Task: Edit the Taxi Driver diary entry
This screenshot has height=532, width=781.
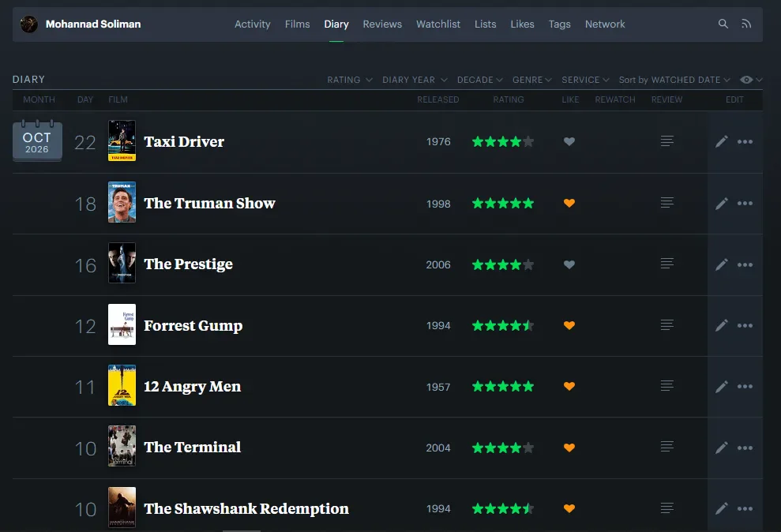Action: tap(721, 142)
